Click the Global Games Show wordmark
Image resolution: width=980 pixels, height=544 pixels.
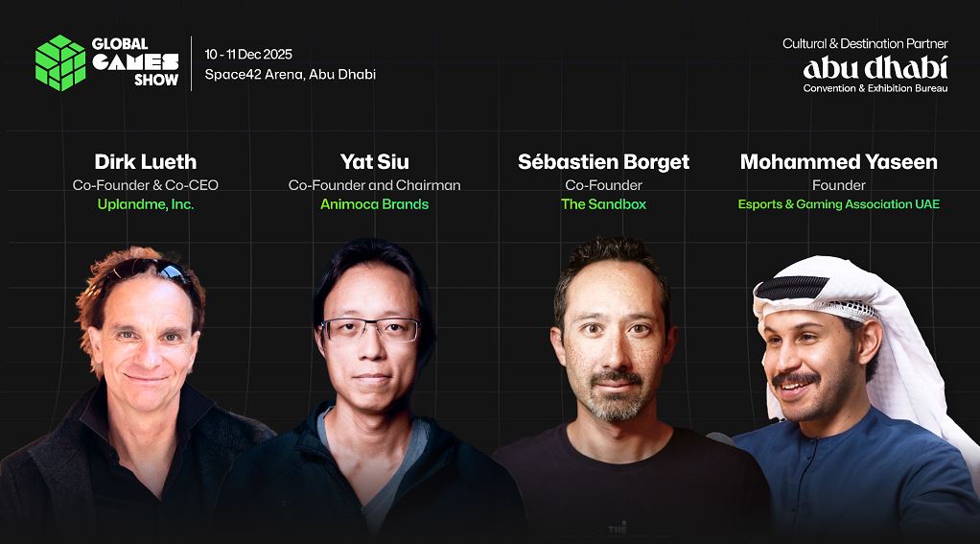135,62
